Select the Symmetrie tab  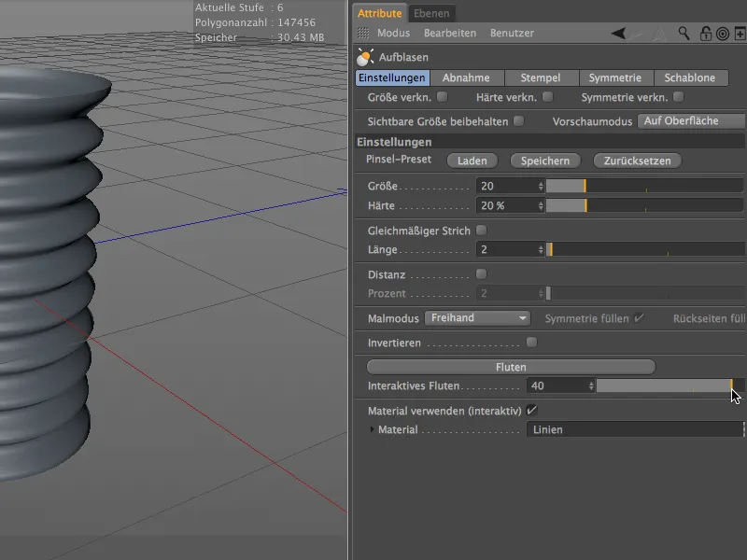click(x=615, y=77)
